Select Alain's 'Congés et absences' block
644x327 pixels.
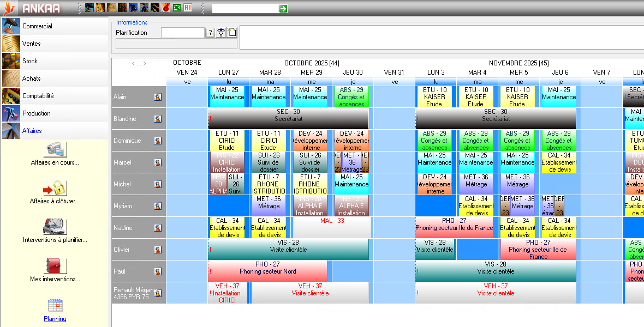pos(351,97)
